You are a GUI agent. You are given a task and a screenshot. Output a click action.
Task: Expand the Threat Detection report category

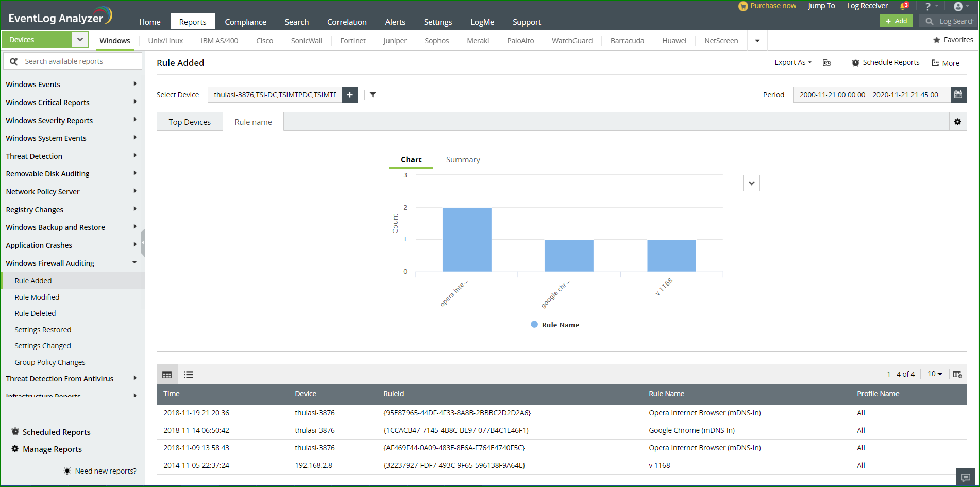click(x=34, y=156)
